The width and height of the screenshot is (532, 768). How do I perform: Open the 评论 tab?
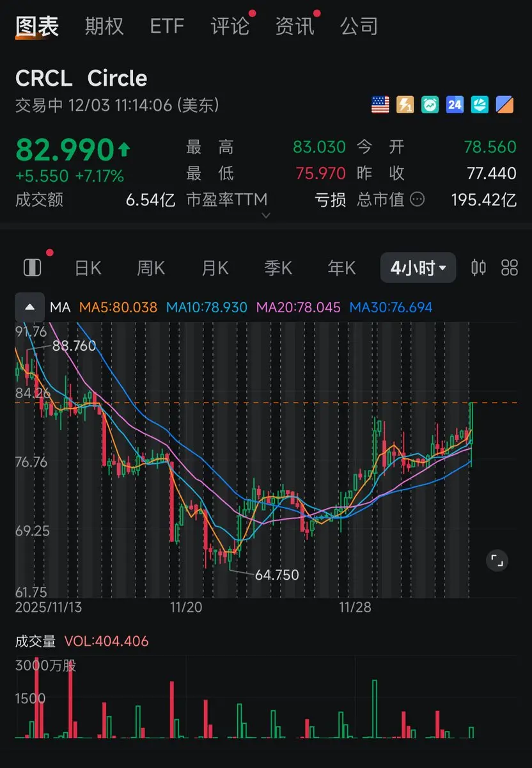tap(230, 26)
